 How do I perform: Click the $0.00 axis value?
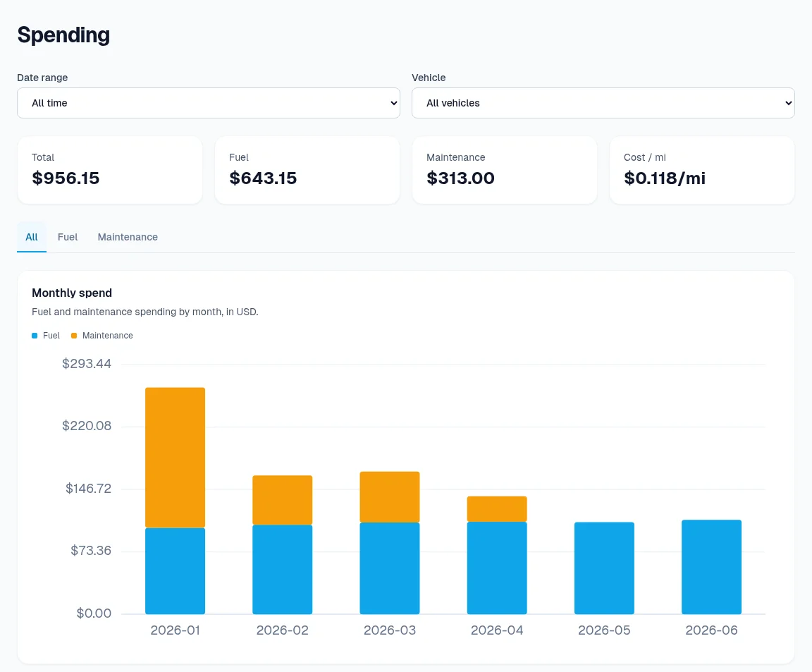pos(94,613)
